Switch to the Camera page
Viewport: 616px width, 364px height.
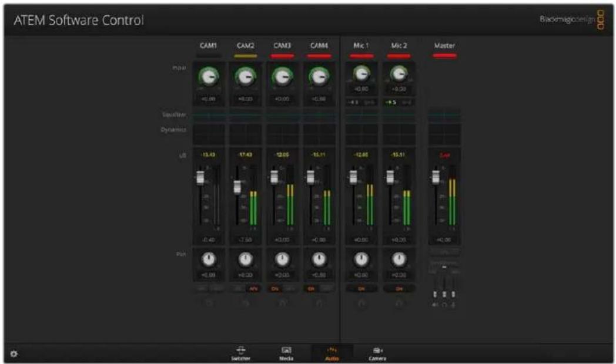[377, 353]
